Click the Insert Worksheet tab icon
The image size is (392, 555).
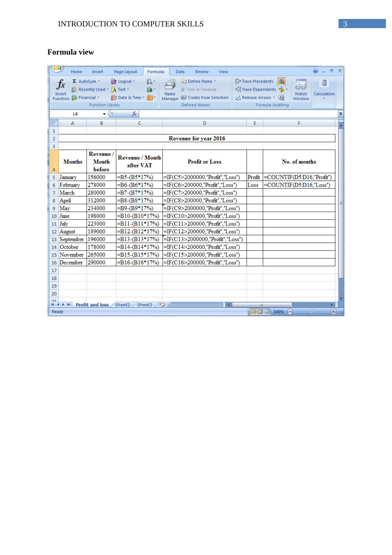pyautogui.click(x=162, y=305)
